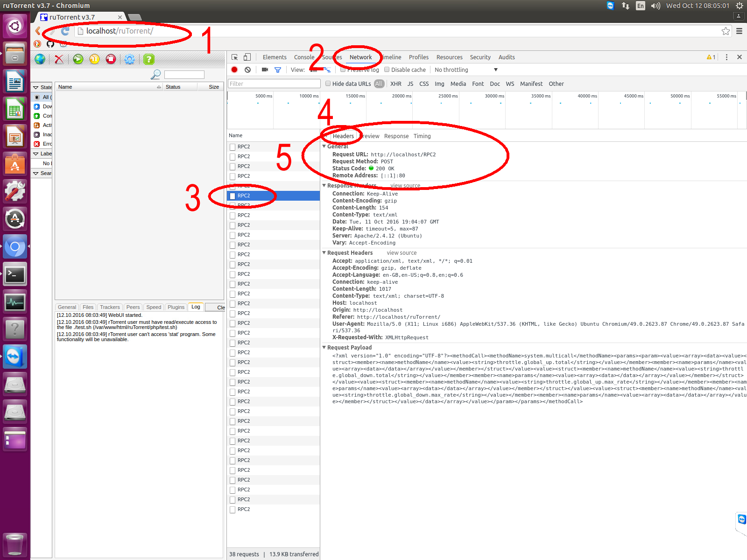747x560 pixels.
Task: Filter requests by the Manifest type
Action: (531, 84)
